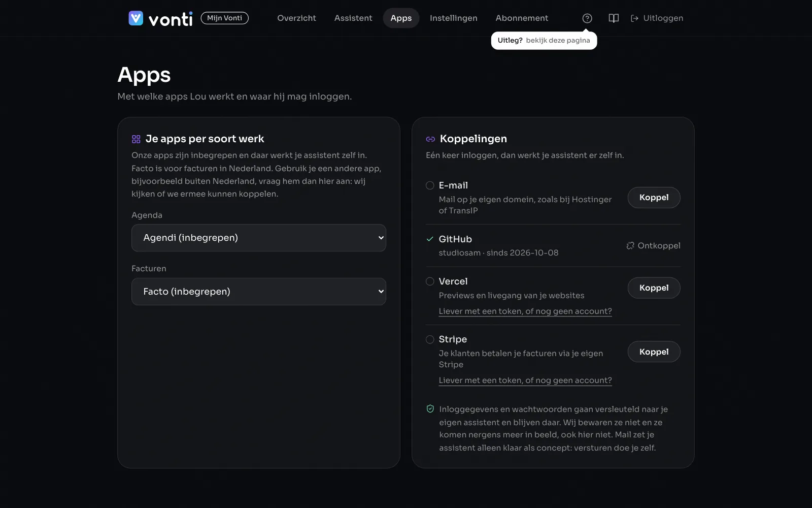The image size is (812, 508).
Task: Select the Vercel radio circle
Action: pyautogui.click(x=430, y=281)
